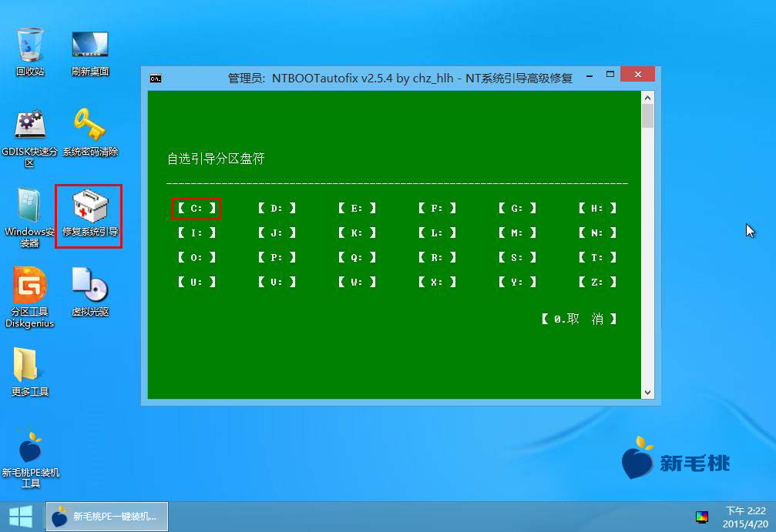Choose the N: drive entry
Image resolution: width=776 pixels, height=532 pixels.
tap(597, 233)
